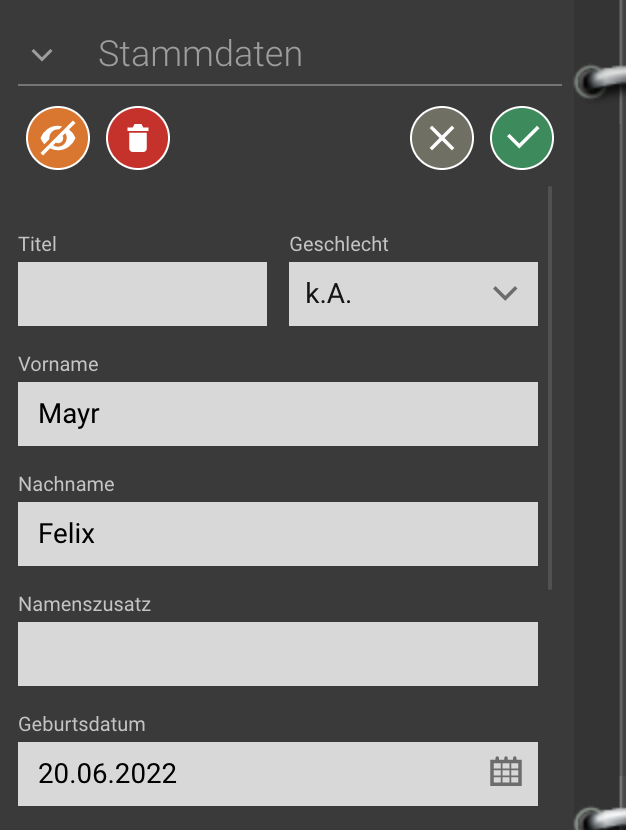This screenshot has width=626, height=830.
Task: Select the Nachname field containing Felix
Action: tap(278, 534)
